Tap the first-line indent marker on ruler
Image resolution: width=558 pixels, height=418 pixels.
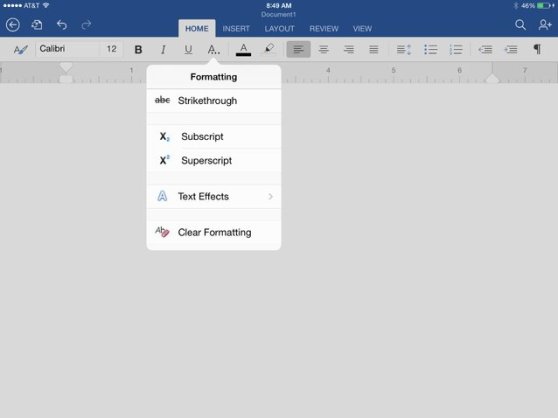pyautogui.click(x=66, y=67)
